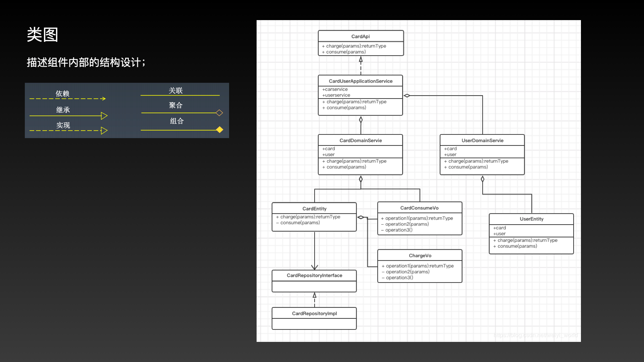The height and width of the screenshot is (362, 644).
Task: Select the CardRepositoryInterface class title
Action: [x=314, y=275]
